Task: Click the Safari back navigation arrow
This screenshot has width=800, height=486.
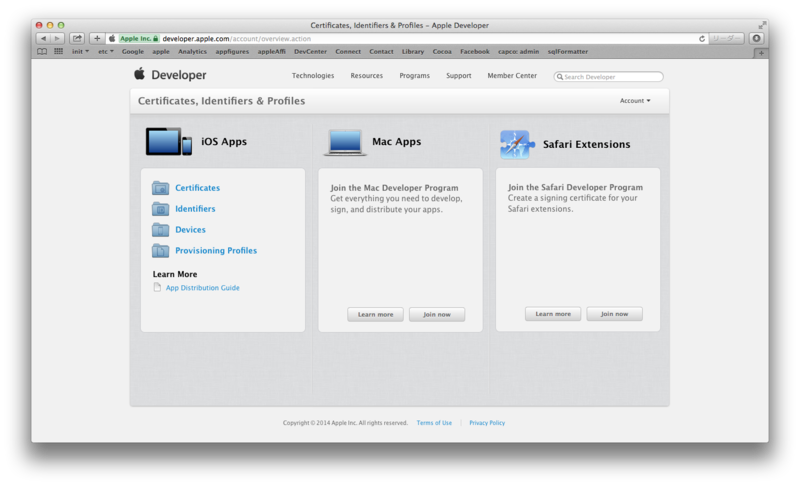Action: (43, 38)
